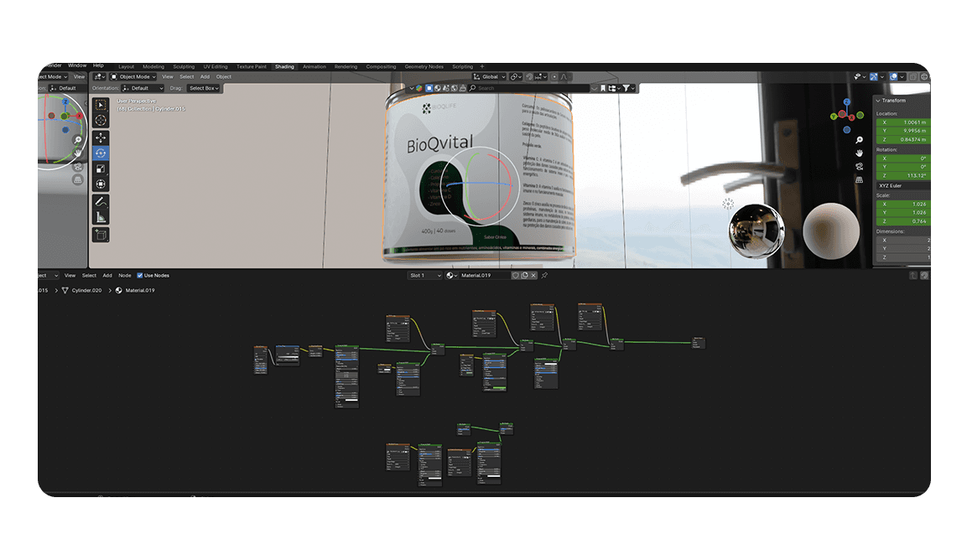Toggle the Use Nodes checkbox
967x560 pixels.
[140, 276]
